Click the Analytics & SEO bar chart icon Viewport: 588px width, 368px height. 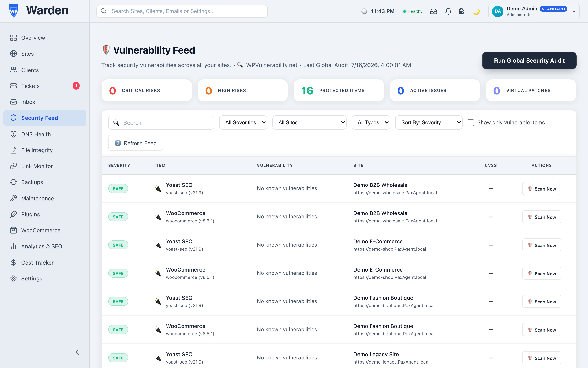click(x=13, y=246)
